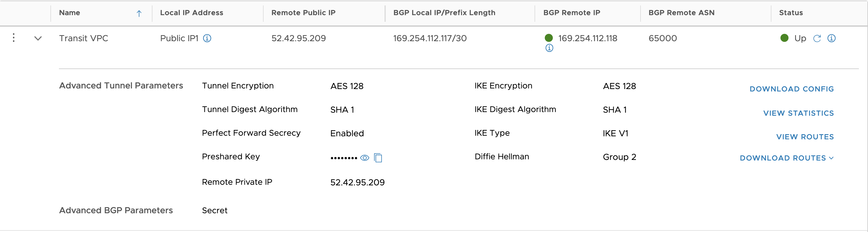Click VIEW ROUTES link
This screenshot has width=868, height=232.
click(805, 137)
